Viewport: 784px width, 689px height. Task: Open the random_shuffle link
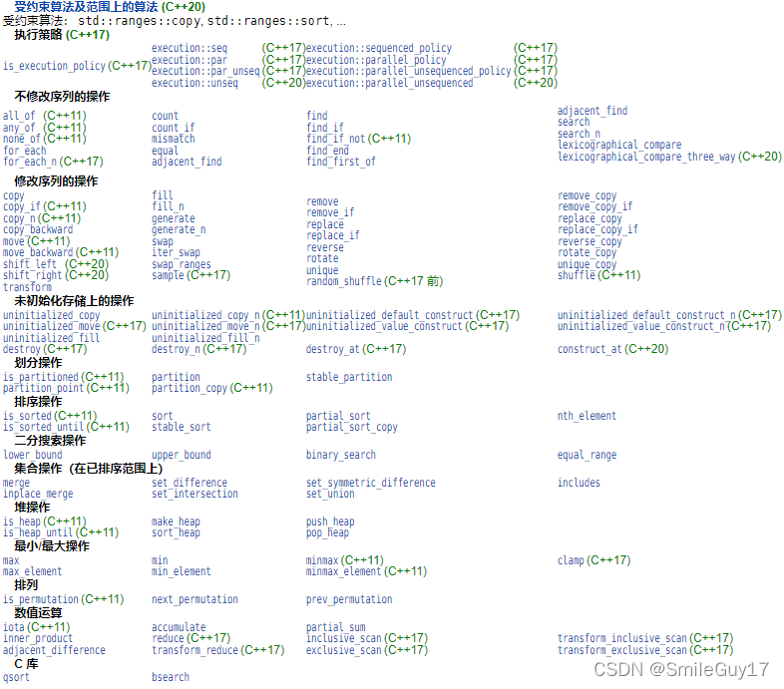pyautogui.click(x=343, y=281)
